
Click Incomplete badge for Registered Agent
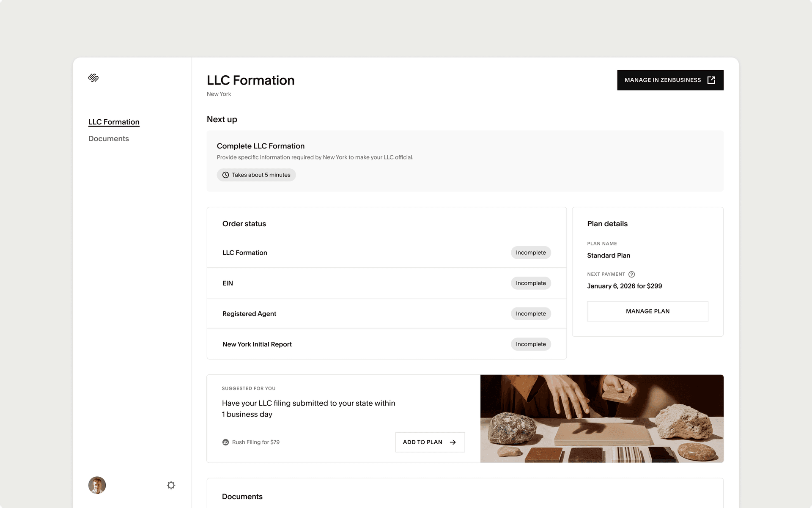pos(531,313)
